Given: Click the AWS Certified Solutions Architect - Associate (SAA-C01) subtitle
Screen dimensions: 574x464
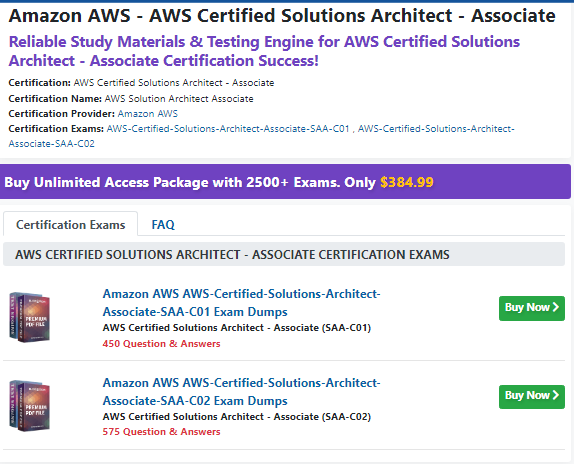Looking at the screenshot, I should point(237,328).
